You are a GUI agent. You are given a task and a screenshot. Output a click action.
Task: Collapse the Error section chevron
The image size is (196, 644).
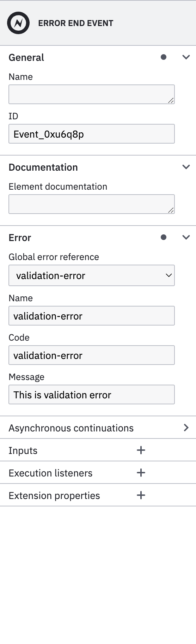(x=186, y=237)
